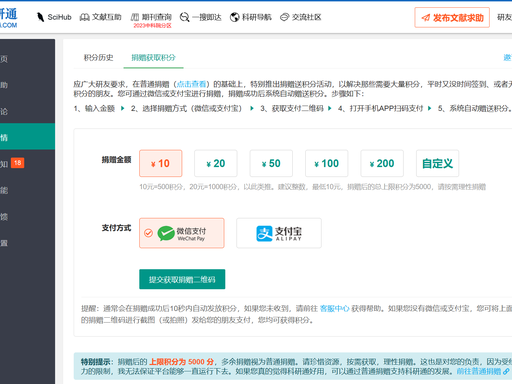
Task: Select the ¥100 donation amount
Action: [327, 163]
